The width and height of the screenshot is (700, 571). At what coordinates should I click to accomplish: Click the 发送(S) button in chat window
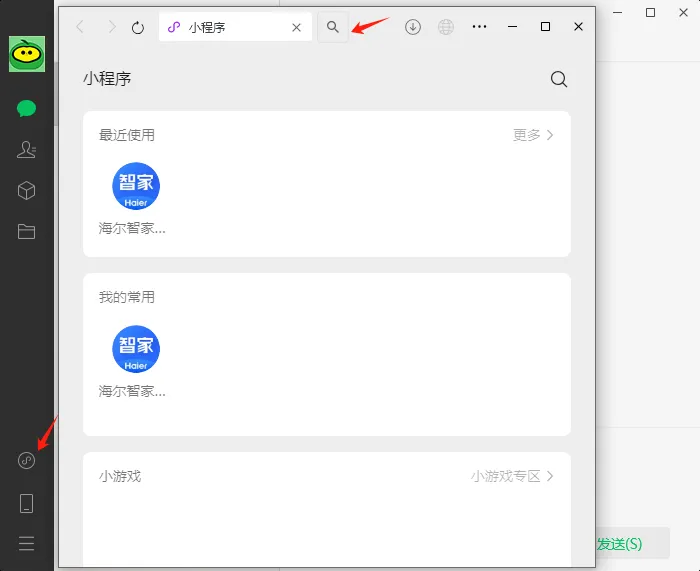coord(632,543)
